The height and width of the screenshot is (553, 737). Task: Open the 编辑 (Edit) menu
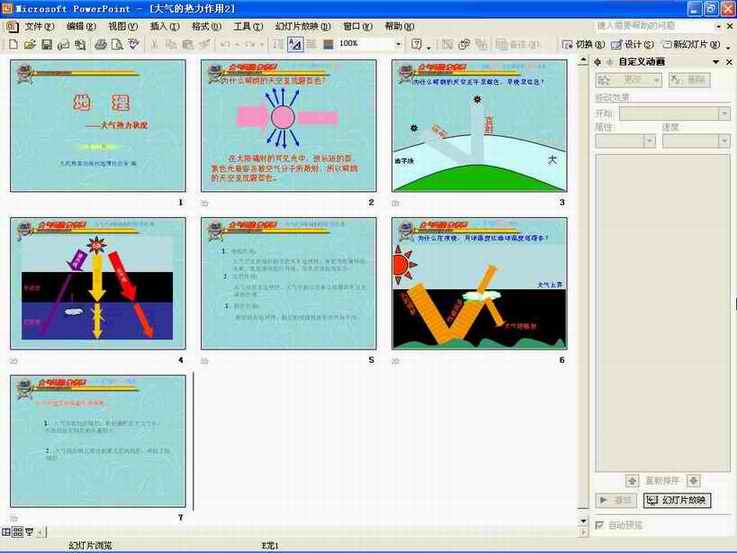coord(81,27)
